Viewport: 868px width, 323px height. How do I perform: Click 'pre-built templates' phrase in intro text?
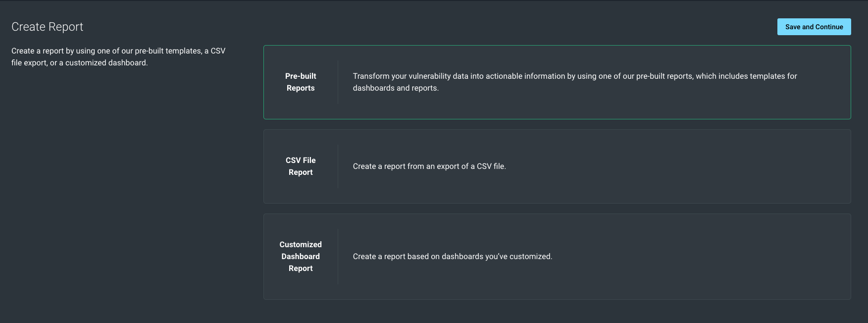pos(168,51)
